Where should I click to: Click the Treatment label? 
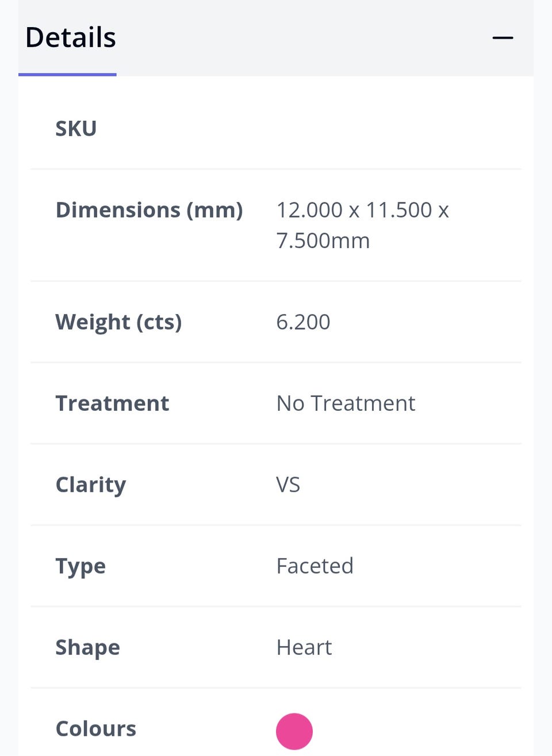tap(112, 403)
